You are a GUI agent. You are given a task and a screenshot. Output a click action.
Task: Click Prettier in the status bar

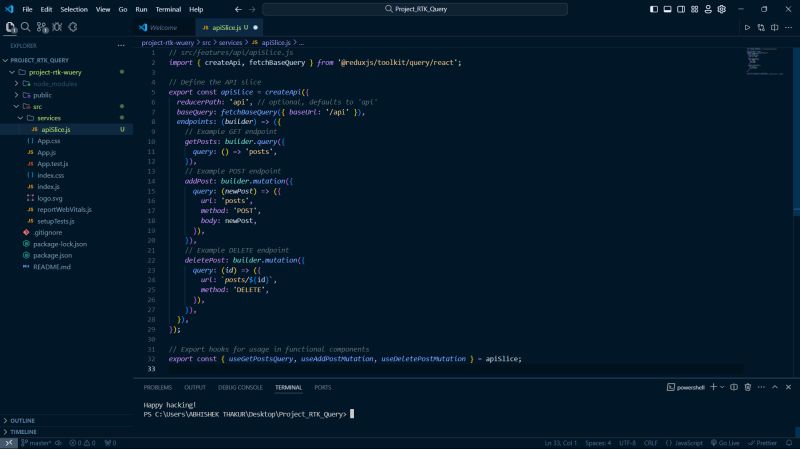pyautogui.click(x=765, y=442)
